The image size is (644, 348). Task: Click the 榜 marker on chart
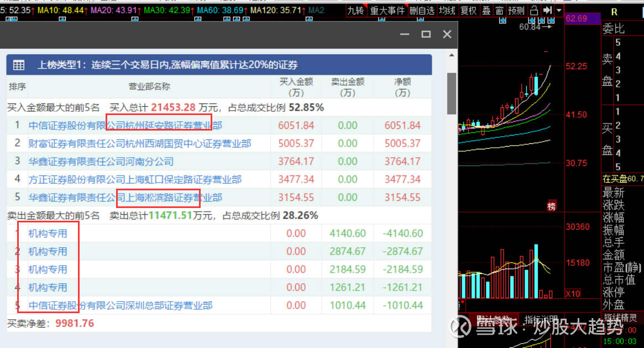(x=552, y=206)
